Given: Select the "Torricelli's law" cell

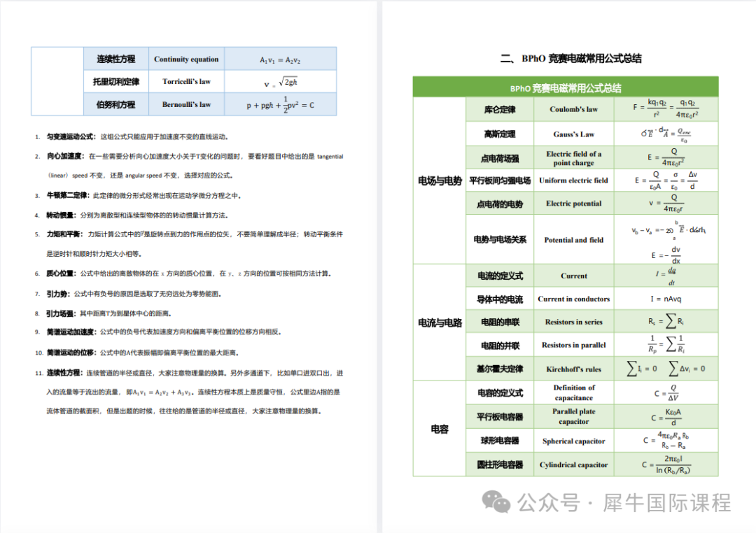Looking at the screenshot, I should [x=187, y=81].
